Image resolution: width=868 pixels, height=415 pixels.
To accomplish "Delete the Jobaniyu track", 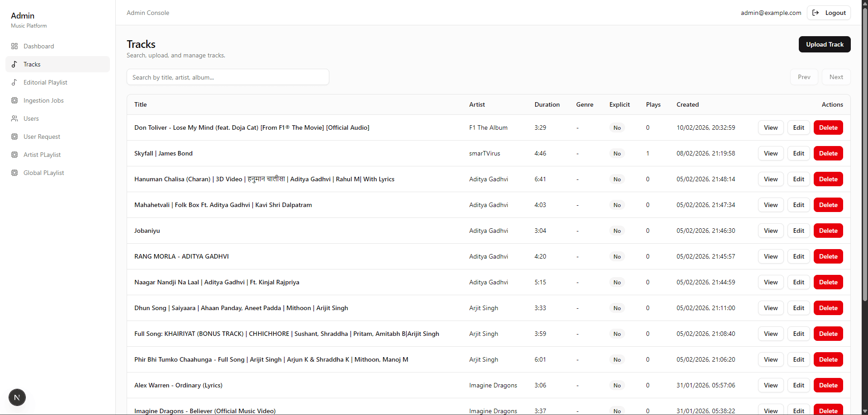I will 828,231.
